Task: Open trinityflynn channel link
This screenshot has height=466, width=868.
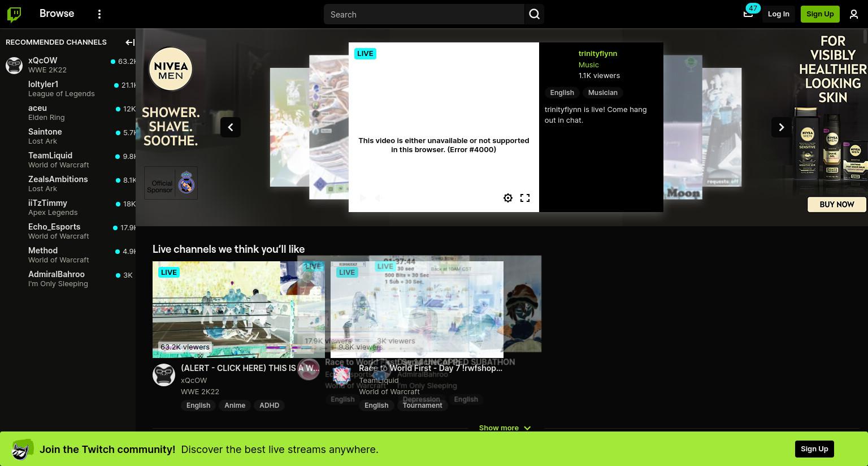Action: point(598,53)
